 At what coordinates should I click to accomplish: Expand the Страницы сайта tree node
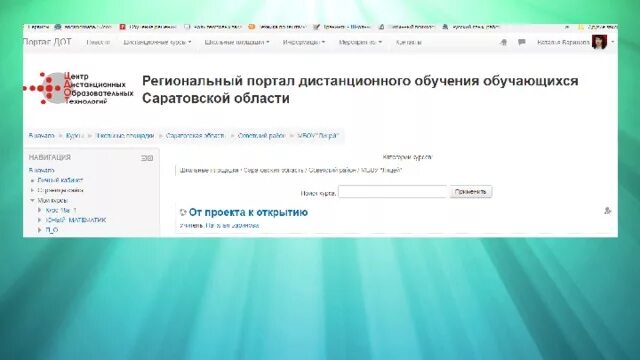[33, 190]
